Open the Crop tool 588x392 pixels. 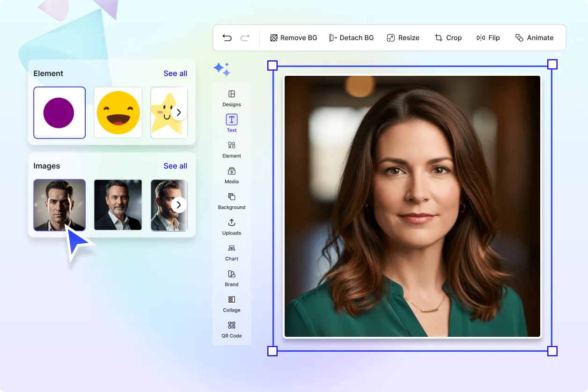click(448, 37)
